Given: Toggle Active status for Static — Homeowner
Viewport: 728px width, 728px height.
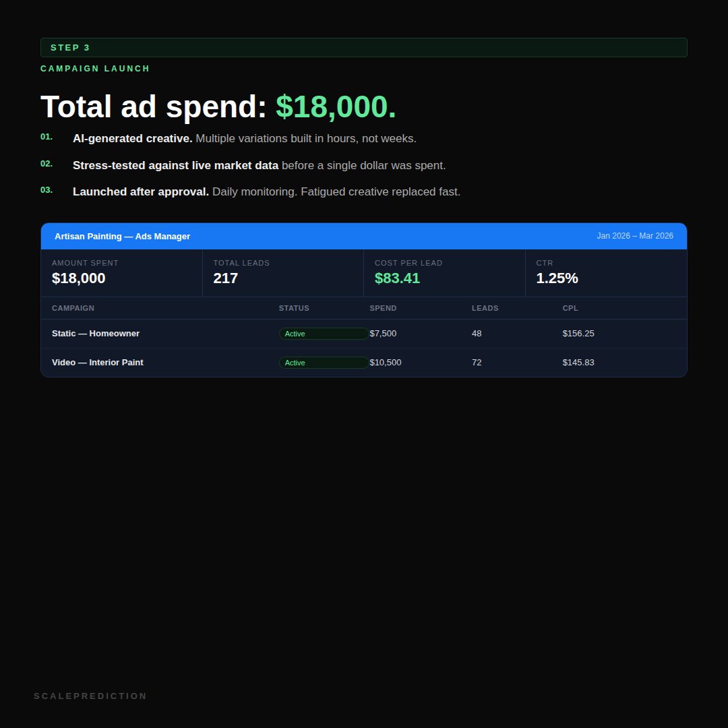Looking at the screenshot, I should (324, 334).
